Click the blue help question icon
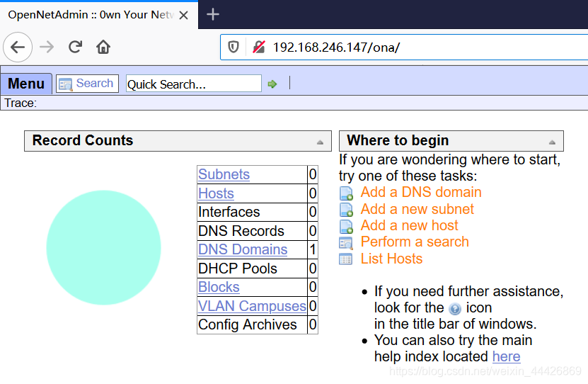This screenshot has width=588, height=384. point(455,309)
